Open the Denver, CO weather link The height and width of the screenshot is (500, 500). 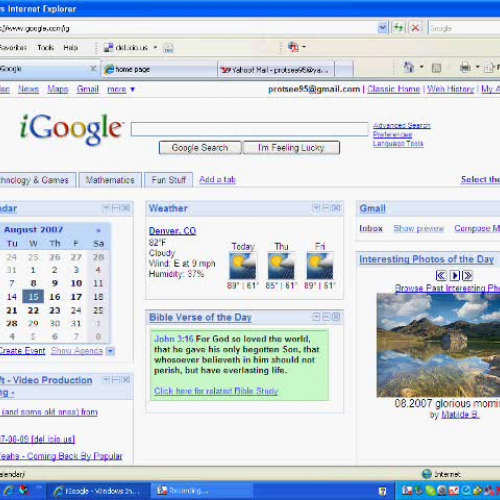point(172,231)
